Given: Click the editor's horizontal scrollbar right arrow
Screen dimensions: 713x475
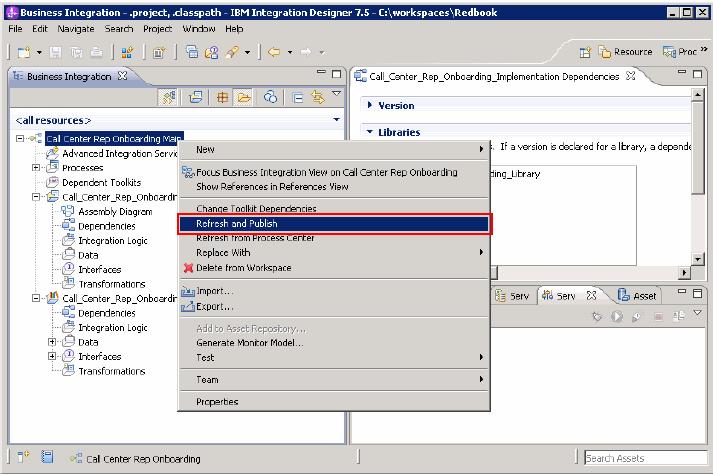Looking at the screenshot, I should (684, 273).
